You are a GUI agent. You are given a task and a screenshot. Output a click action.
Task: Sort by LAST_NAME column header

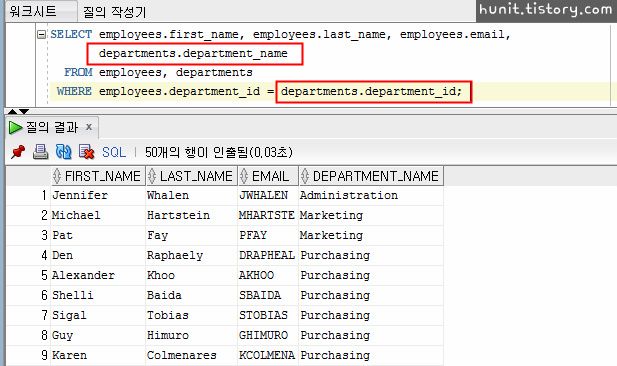coord(192,176)
